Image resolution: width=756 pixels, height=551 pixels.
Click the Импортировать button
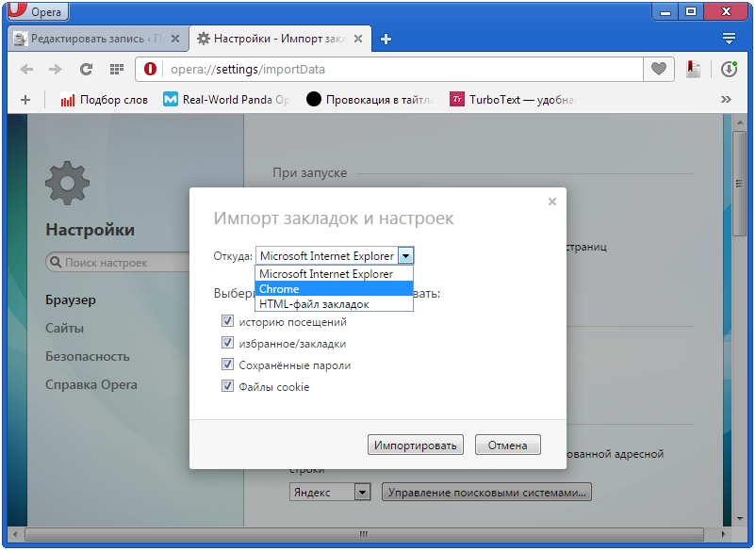coord(415,445)
